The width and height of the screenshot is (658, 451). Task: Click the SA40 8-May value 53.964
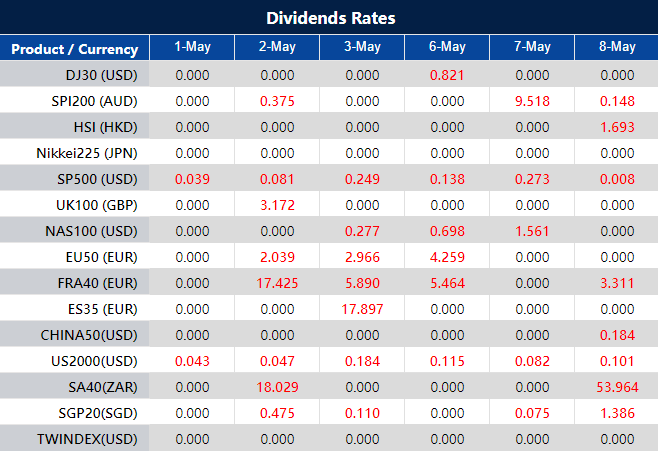click(x=617, y=387)
